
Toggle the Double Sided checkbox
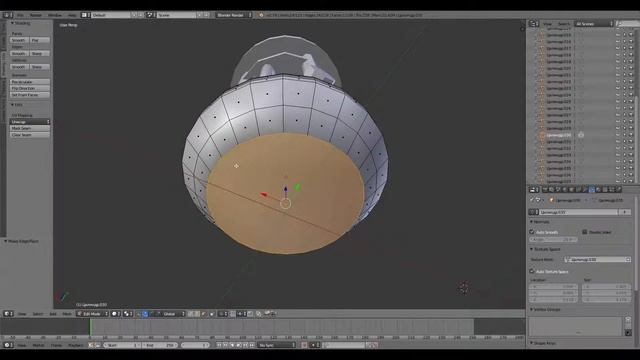pyautogui.click(x=584, y=232)
